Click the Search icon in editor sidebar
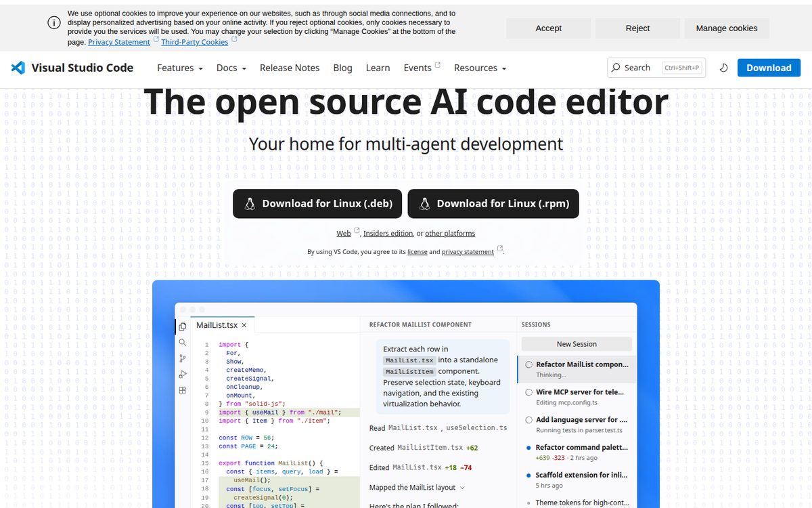The height and width of the screenshot is (508, 812). point(183,343)
